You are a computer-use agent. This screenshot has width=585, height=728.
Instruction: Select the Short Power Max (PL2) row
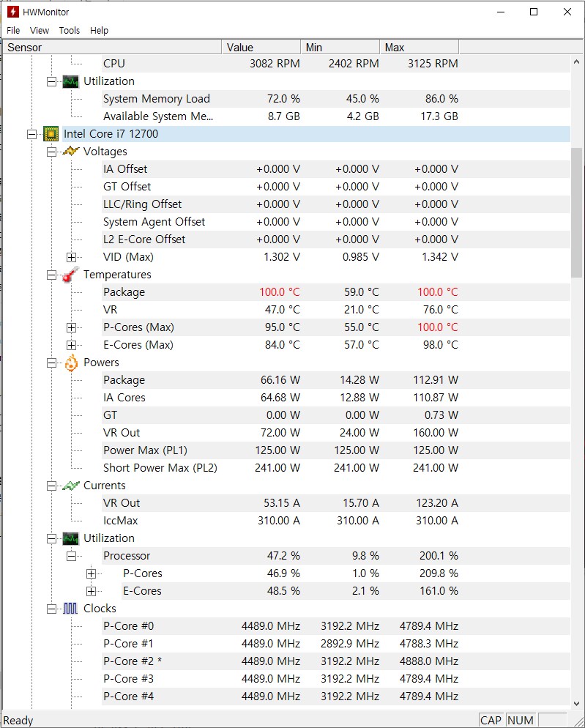point(336,468)
